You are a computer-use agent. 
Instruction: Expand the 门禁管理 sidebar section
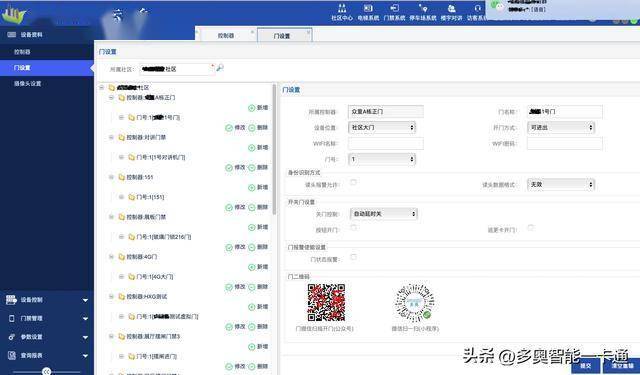(47, 318)
